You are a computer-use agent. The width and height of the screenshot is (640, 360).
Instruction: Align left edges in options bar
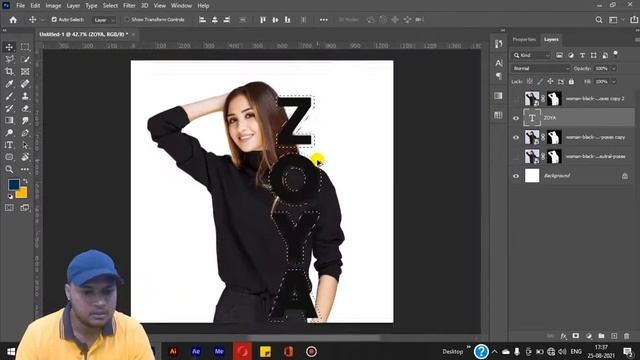click(x=202, y=20)
